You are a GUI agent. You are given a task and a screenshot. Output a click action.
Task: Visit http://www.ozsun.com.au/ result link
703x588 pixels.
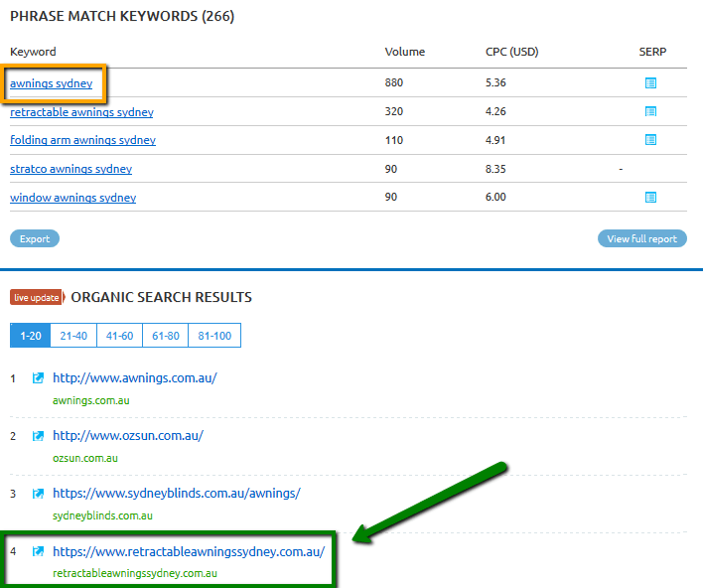click(x=128, y=436)
